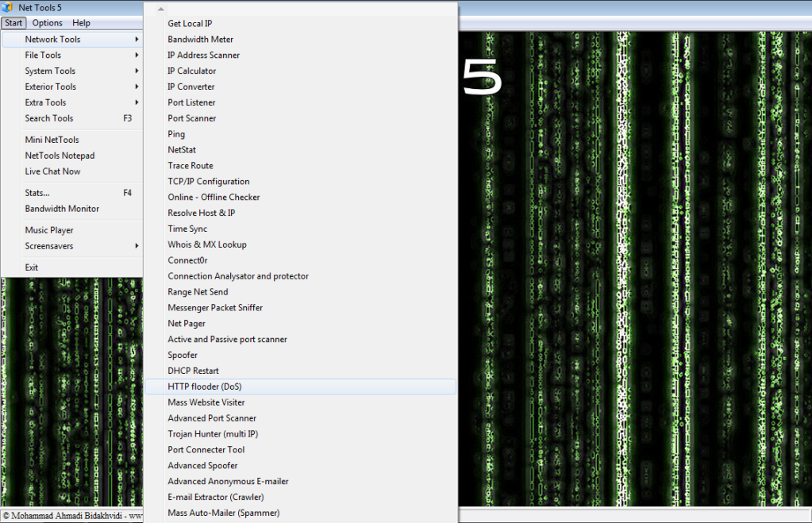The height and width of the screenshot is (523, 812).
Task: Open Online - Offline Checker
Action: 300,198
